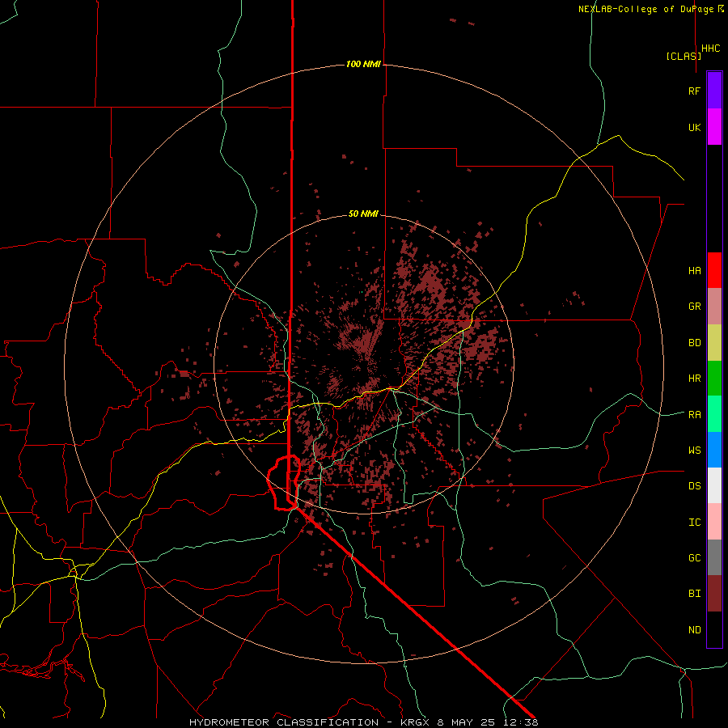Click the 100 NMI range ring label
Screen dimensions: 728x728
point(363,64)
